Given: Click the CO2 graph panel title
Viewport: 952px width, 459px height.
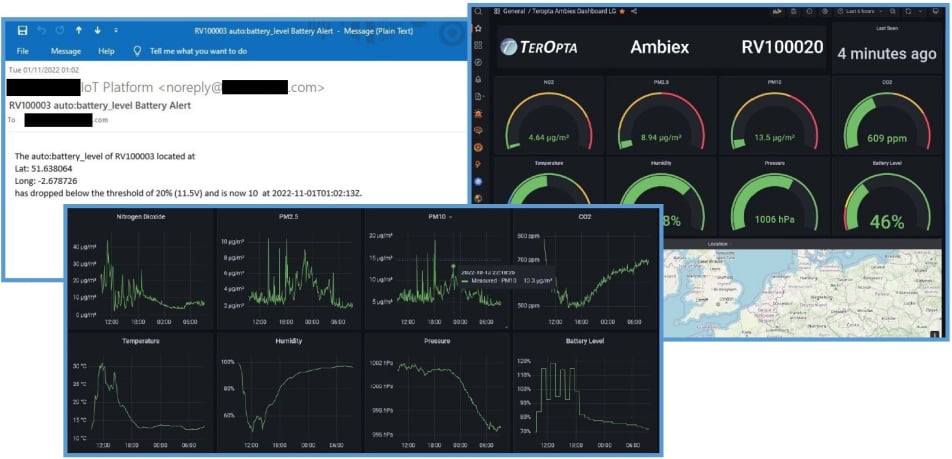Looking at the screenshot, I should (585, 216).
